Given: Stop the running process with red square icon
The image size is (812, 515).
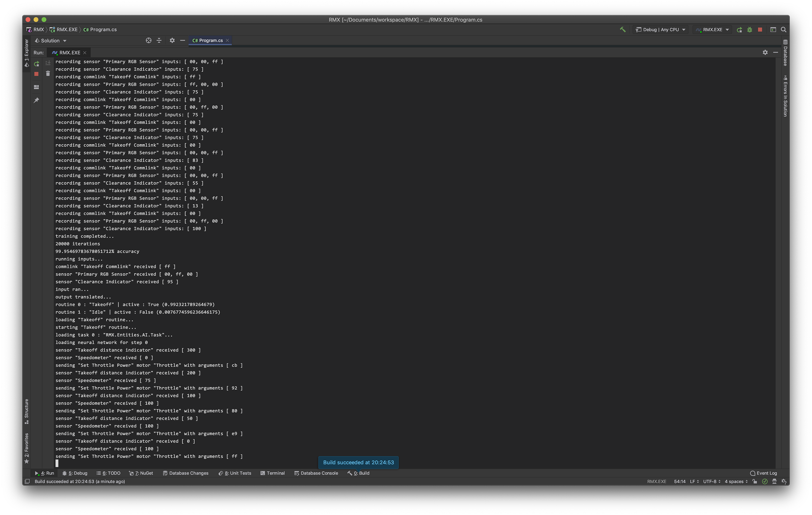Looking at the screenshot, I should pos(760,30).
